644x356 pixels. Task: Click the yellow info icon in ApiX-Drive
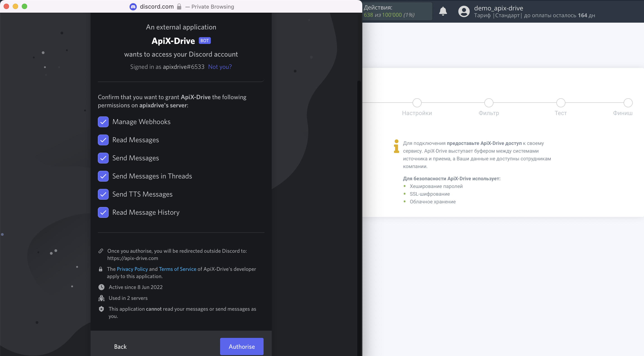tap(396, 146)
